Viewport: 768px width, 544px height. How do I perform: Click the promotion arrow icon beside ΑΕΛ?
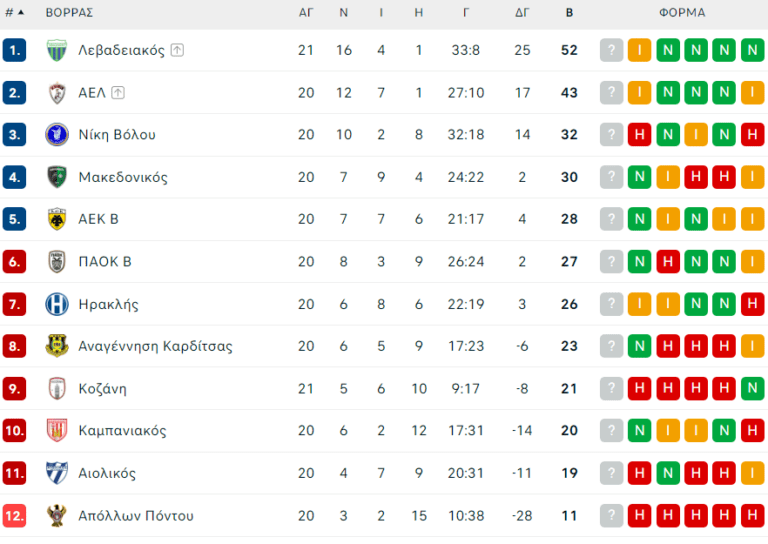[118, 93]
